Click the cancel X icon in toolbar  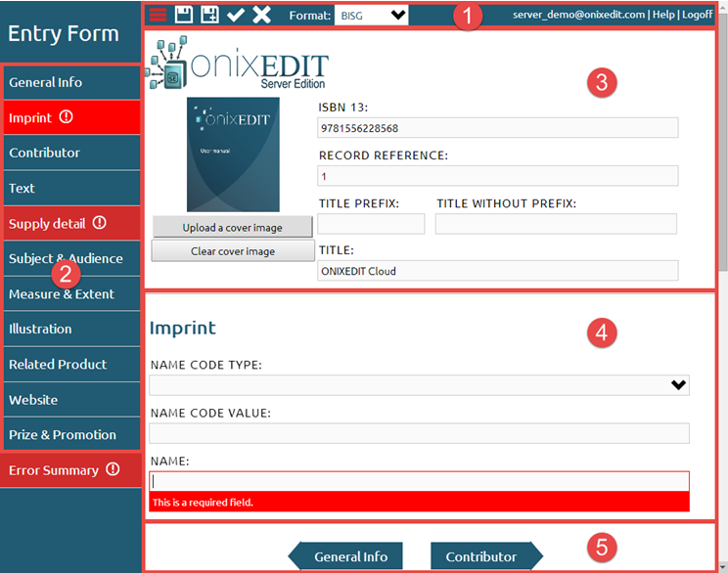[x=262, y=15]
